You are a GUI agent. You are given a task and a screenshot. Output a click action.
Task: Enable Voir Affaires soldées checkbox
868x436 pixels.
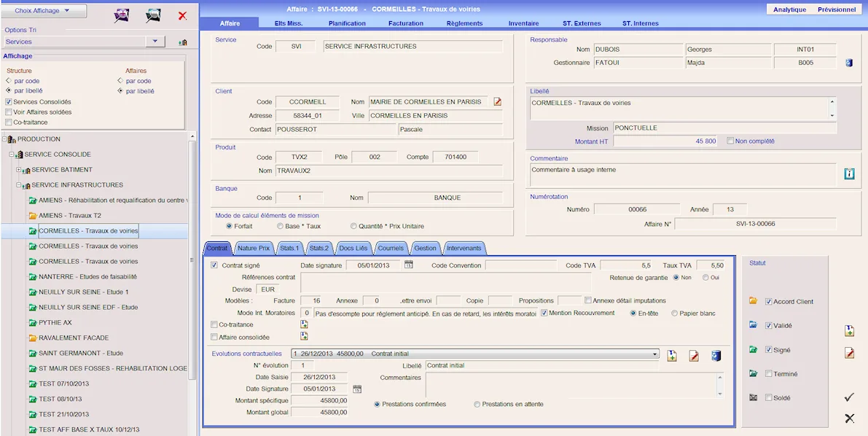(x=8, y=112)
